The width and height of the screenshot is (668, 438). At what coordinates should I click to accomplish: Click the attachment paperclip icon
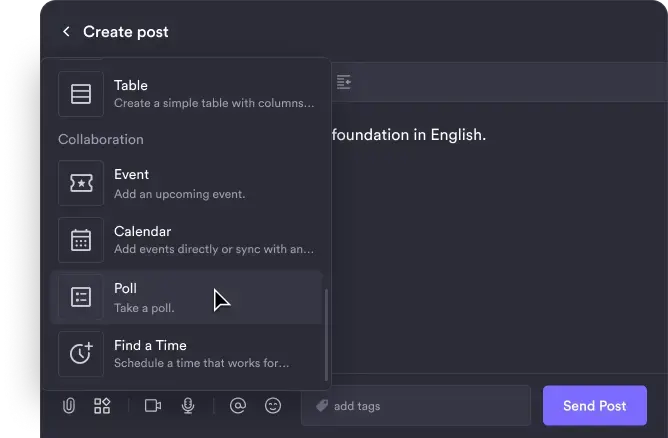click(x=69, y=406)
